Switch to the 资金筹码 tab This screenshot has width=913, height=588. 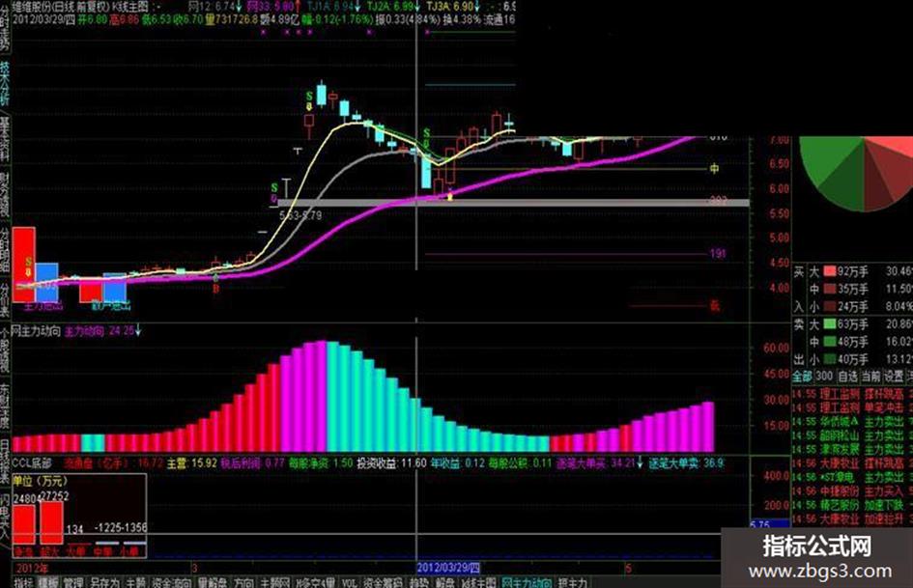384,582
